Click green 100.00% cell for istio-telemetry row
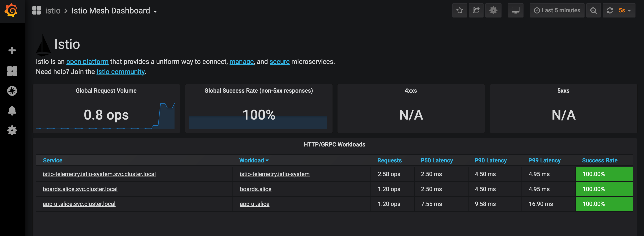Screen dimensions: 644x236 [605, 174]
